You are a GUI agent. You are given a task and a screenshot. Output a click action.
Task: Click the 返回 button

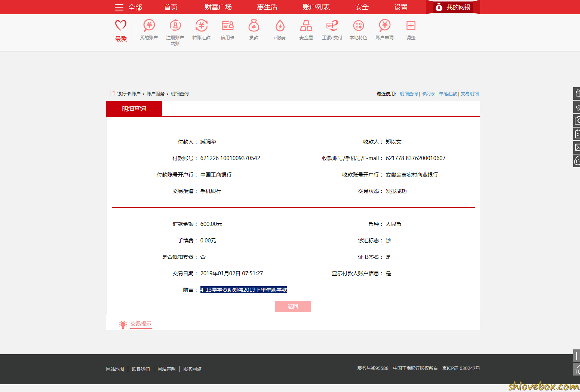click(x=293, y=306)
